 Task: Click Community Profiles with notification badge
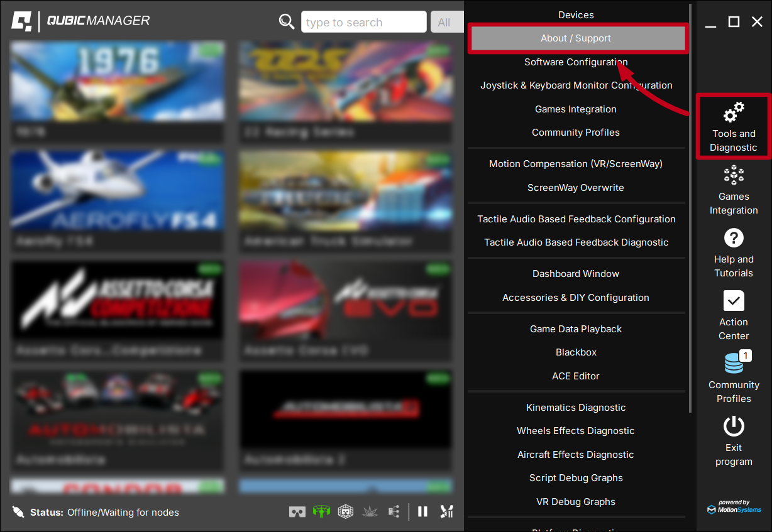(x=734, y=377)
